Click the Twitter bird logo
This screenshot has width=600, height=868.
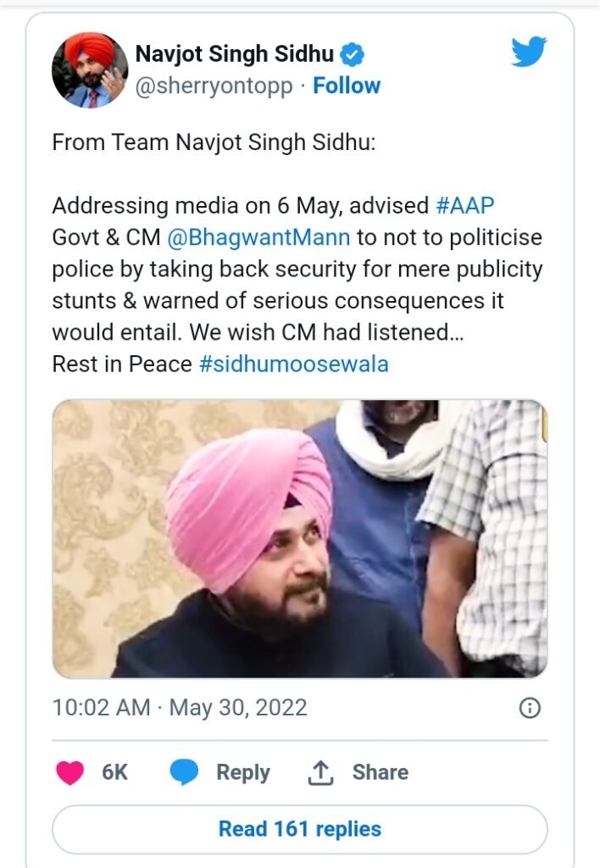530,53
